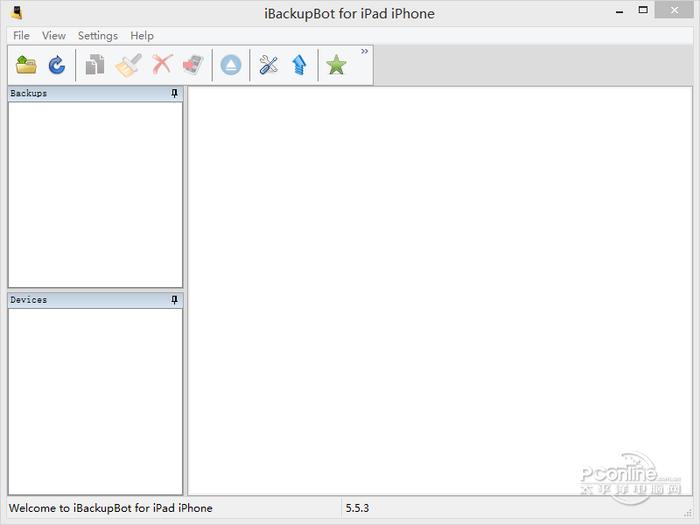Expand the toolbar overflow chevron
Viewport: 700px width, 525px height.
coord(365,51)
